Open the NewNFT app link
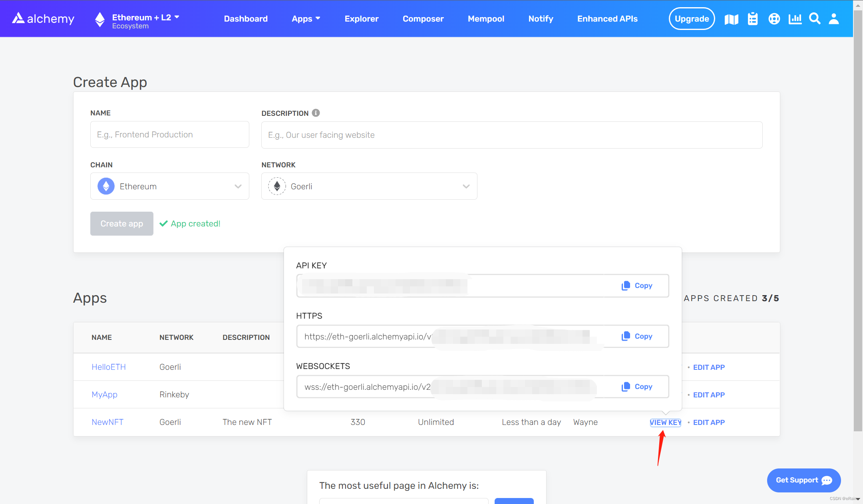The image size is (863, 504). (x=107, y=422)
